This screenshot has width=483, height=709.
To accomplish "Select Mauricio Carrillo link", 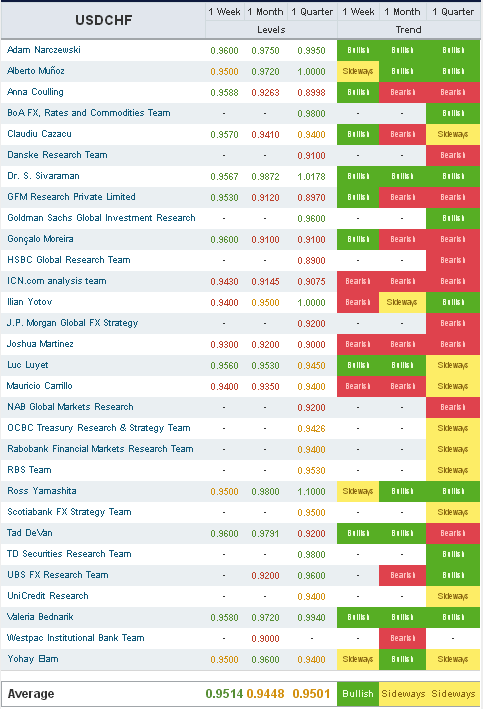I will point(40,386).
